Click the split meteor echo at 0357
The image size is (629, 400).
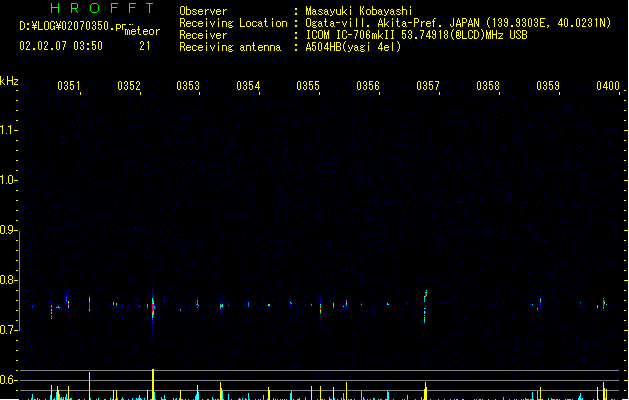[x=425, y=306]
